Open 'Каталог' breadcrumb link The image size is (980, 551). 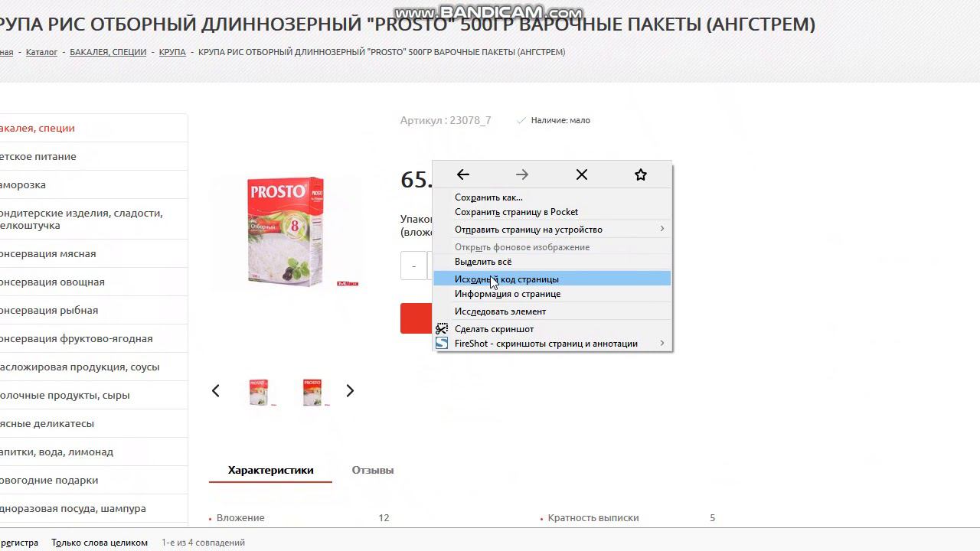[41, 52]
